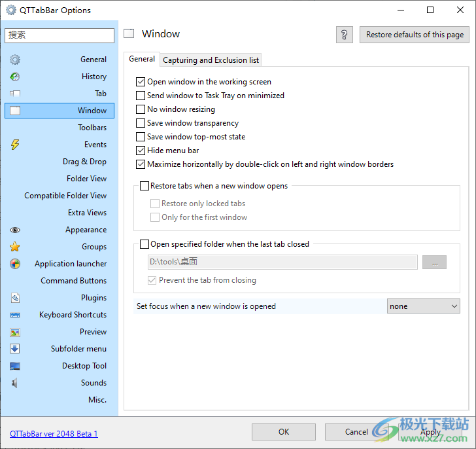Enable Save window transparency

tap(140, 123)
